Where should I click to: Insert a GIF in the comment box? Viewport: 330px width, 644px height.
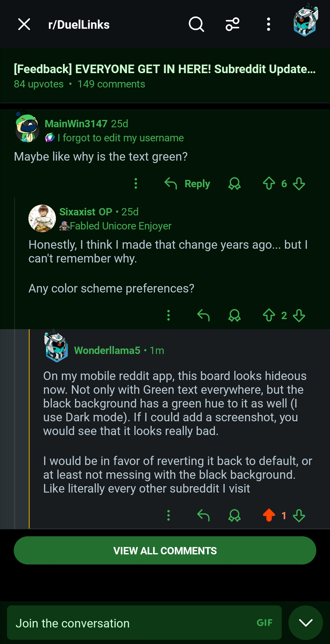coord(264,623)
